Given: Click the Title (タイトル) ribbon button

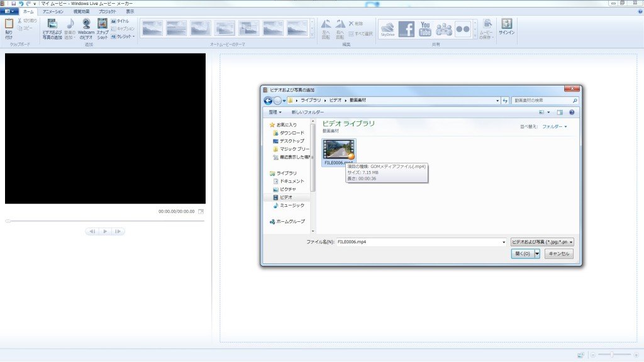Looking at the screenshot, I should pyautogui.click(x=120, y=21).
